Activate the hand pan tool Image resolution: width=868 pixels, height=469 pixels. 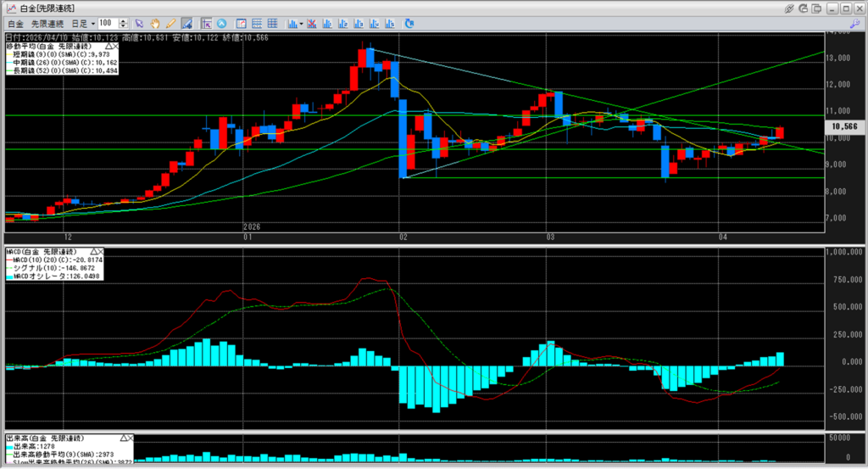(155, 23)
